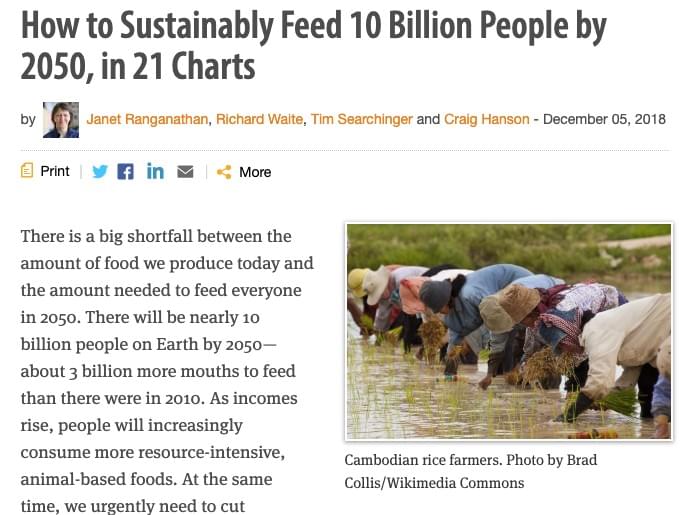Image resolution: width=692 pixels, height=515 pixels.
Task: Email the article with envelope icon
Action: coord(185,171)
